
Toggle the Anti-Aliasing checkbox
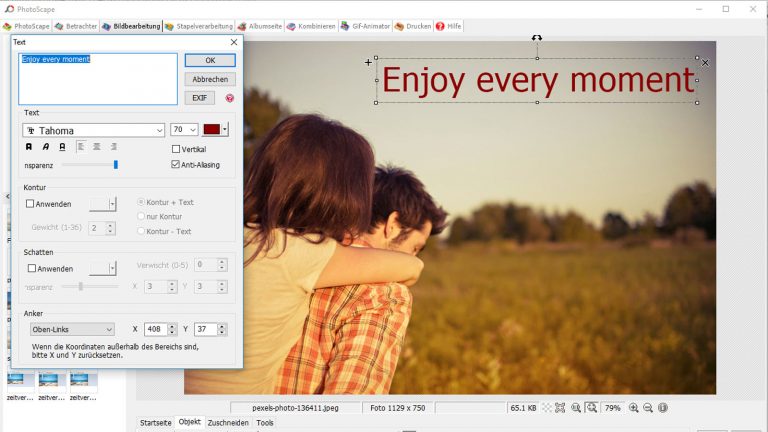[176, 164]
